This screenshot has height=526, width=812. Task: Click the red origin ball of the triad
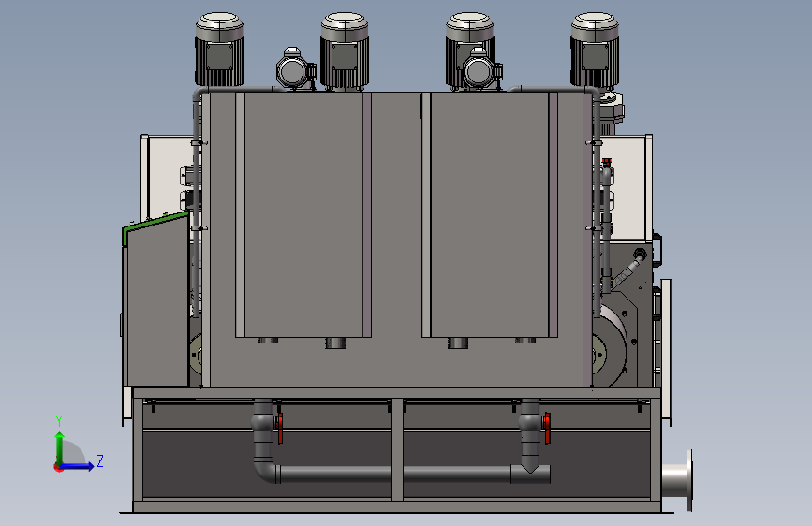(58, 467)
